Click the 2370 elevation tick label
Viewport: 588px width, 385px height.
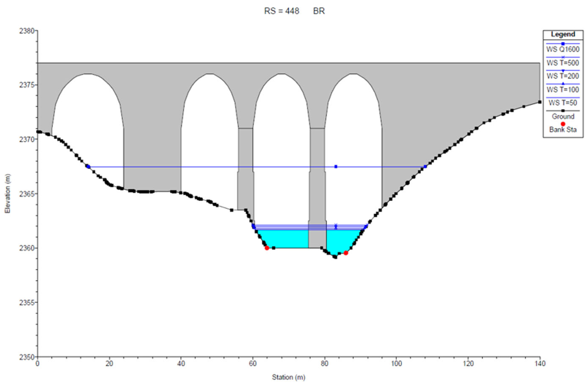coord(27,139)
